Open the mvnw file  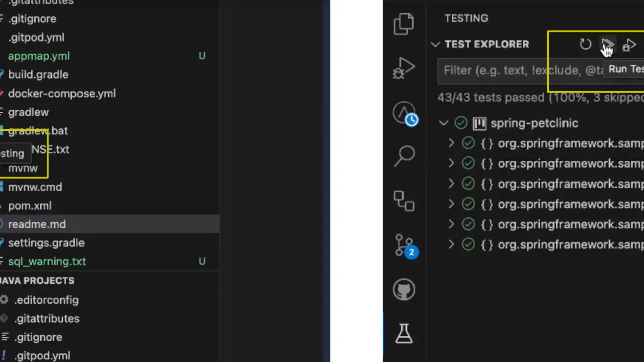pos(23,168)
